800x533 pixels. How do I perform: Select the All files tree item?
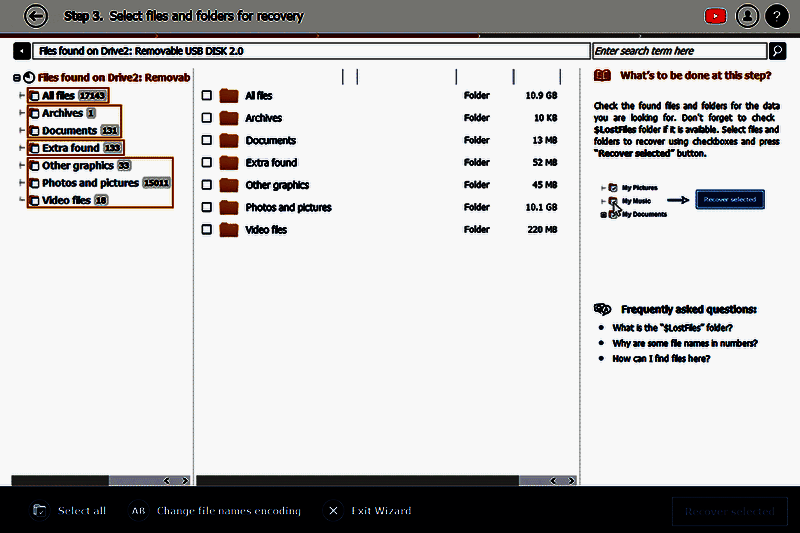point(59,96)
